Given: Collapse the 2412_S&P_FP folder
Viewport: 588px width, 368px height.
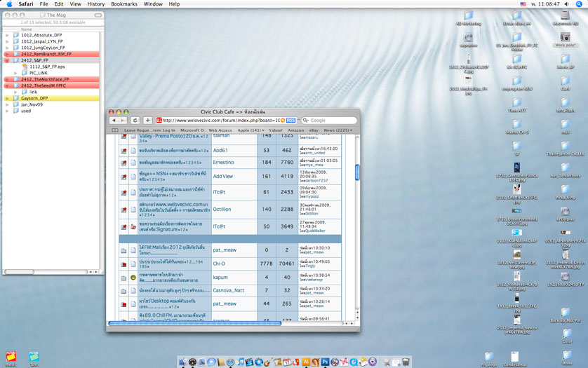Looking at the screenshot, I should click(x=7, y=60).
